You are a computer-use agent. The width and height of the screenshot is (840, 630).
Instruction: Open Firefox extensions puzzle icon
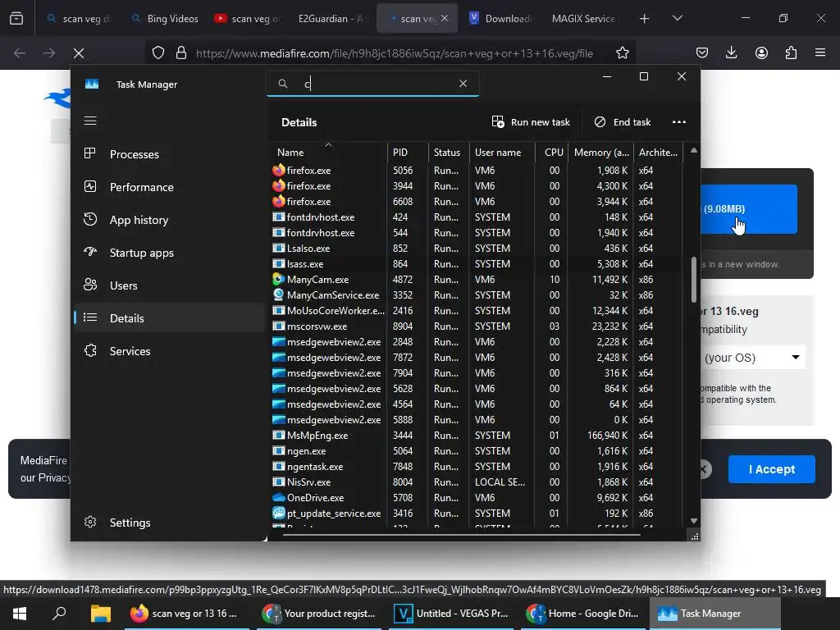click(x=791, y=53)
